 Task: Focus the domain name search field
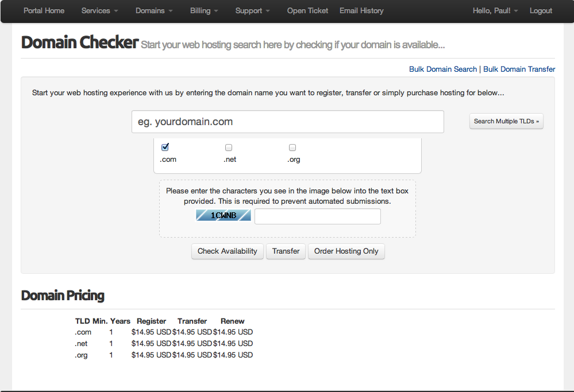click(288, 122)
